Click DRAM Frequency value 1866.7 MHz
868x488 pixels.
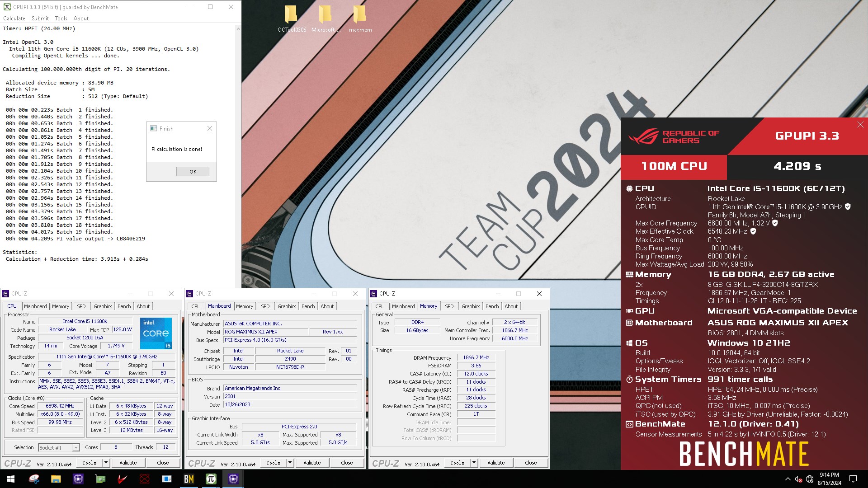click(x=476, y=357)
